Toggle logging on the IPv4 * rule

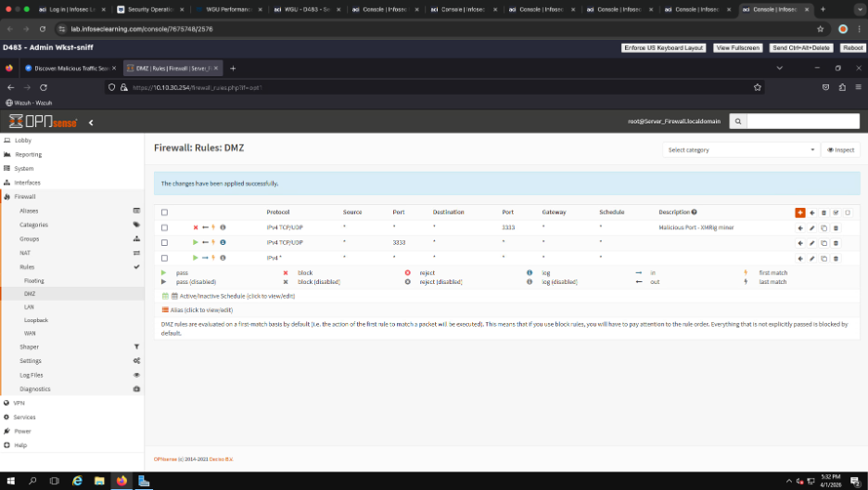[x=223, y=258]
